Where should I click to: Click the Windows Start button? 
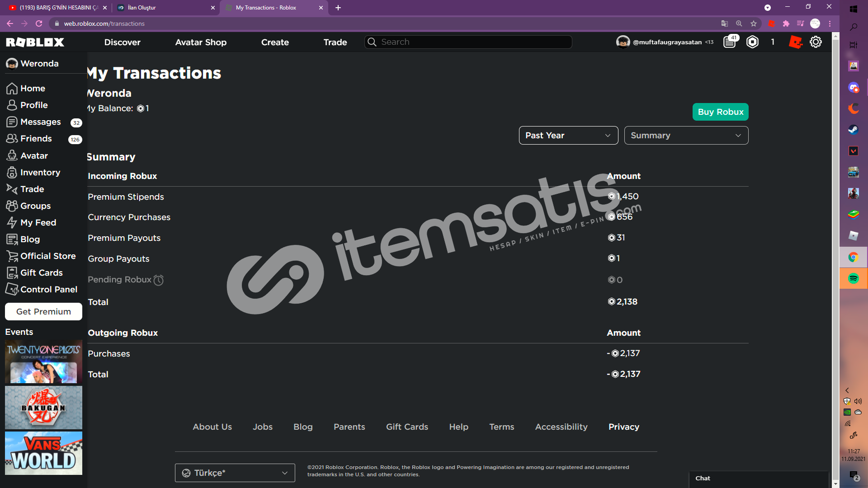(x=854, y=9)
